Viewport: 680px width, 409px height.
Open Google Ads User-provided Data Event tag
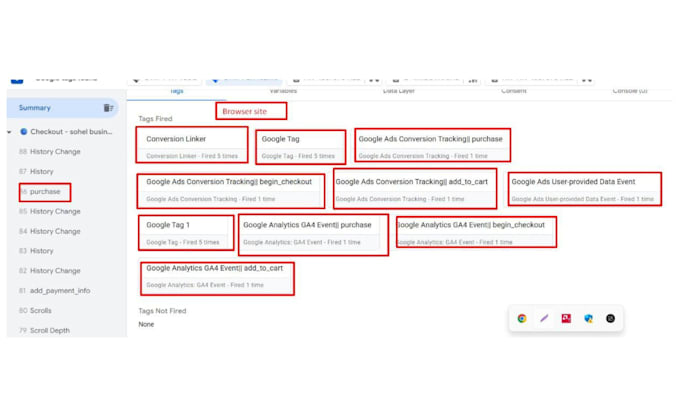(x=585, y=189)
